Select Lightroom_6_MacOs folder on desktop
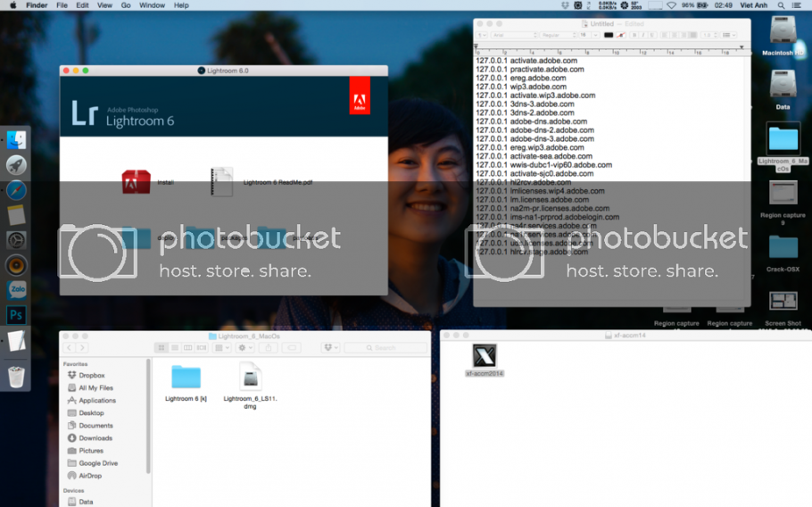The width and height of the screenshot is (812, 507). tap(783, 138)
